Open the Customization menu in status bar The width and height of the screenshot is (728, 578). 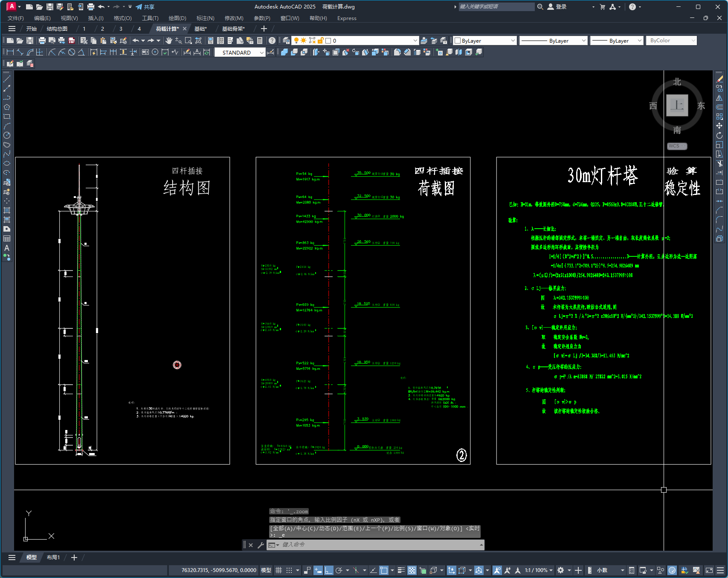point(720,570)
